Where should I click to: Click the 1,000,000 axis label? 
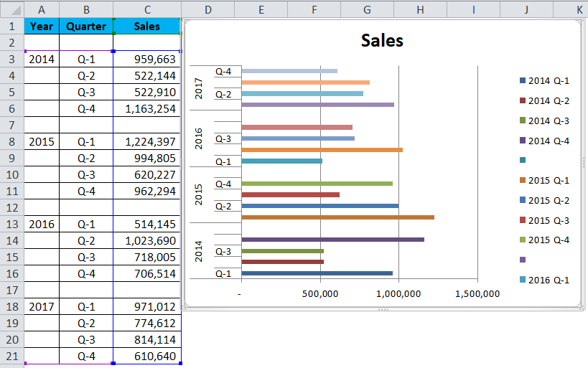pos(398,293)
